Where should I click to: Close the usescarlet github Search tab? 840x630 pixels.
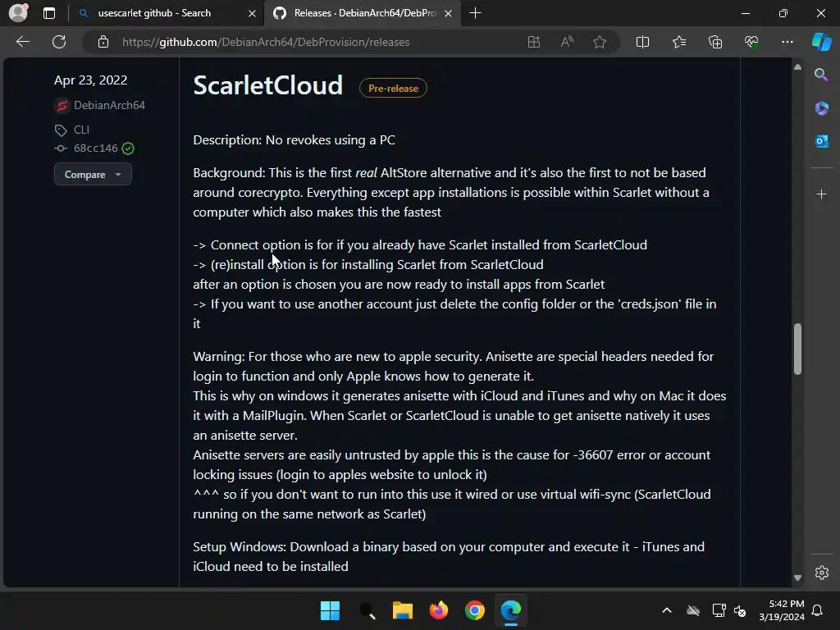point(252,13)
